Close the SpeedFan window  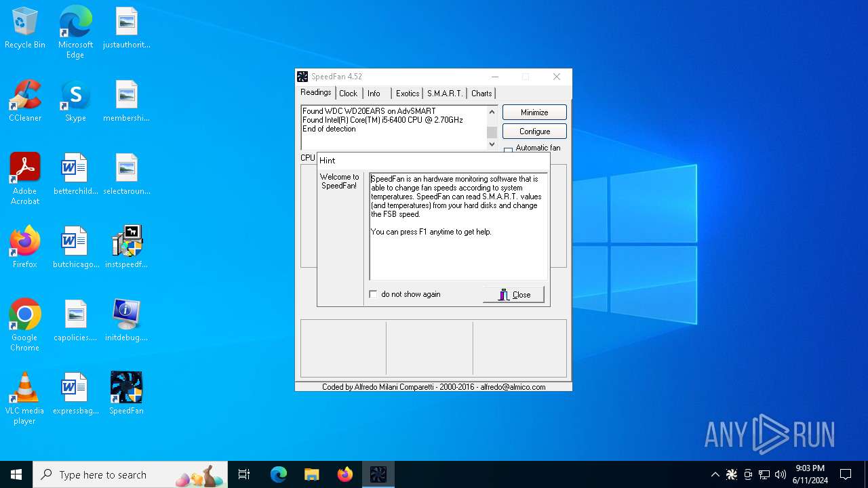coord(557,77)
